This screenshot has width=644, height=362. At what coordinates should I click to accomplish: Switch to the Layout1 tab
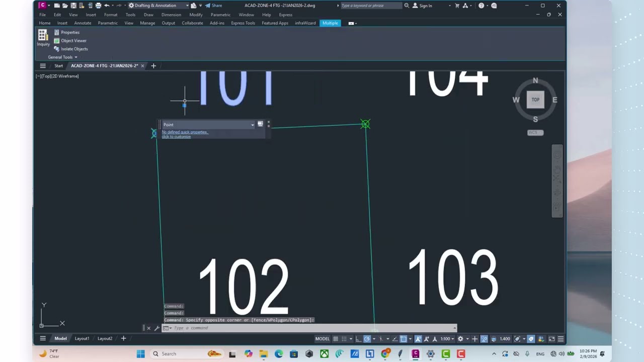(82, 338)
